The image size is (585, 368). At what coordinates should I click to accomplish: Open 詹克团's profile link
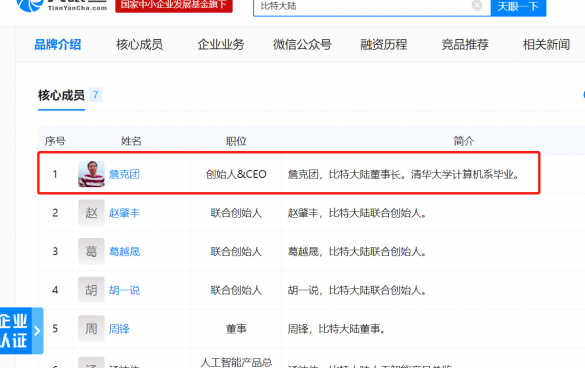[124, 174]
